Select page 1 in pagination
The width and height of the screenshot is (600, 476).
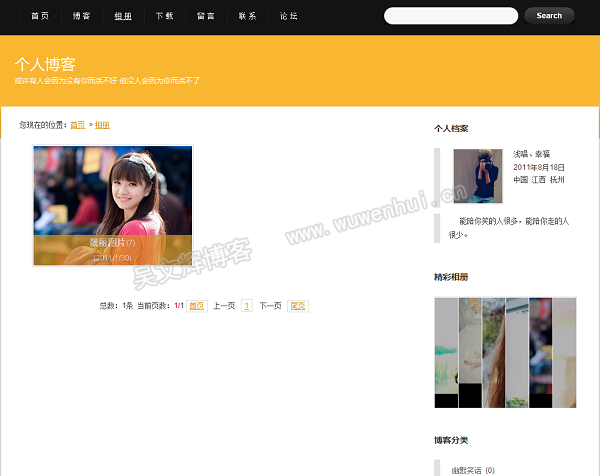pyautogui.click(x=246, y=306)
